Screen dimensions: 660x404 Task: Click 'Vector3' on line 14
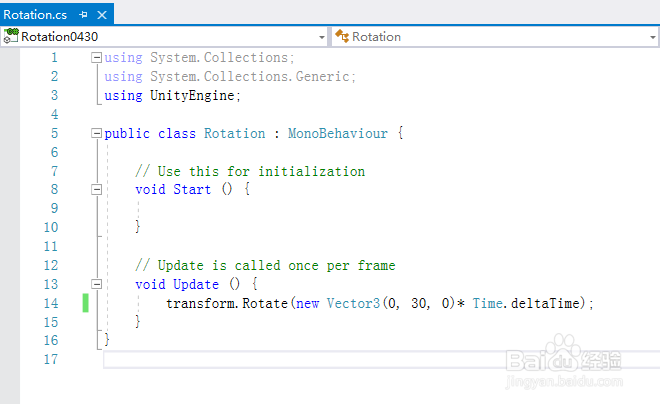pyautogui.click(x=354, y=303)
